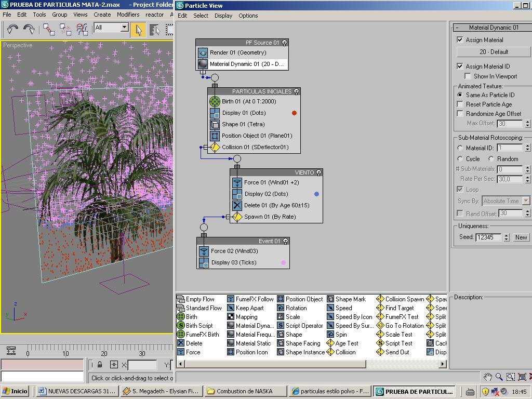Pick Go To Rotation test in depot
This screenshot has height=399, width=532.
[x=400, y=326]
